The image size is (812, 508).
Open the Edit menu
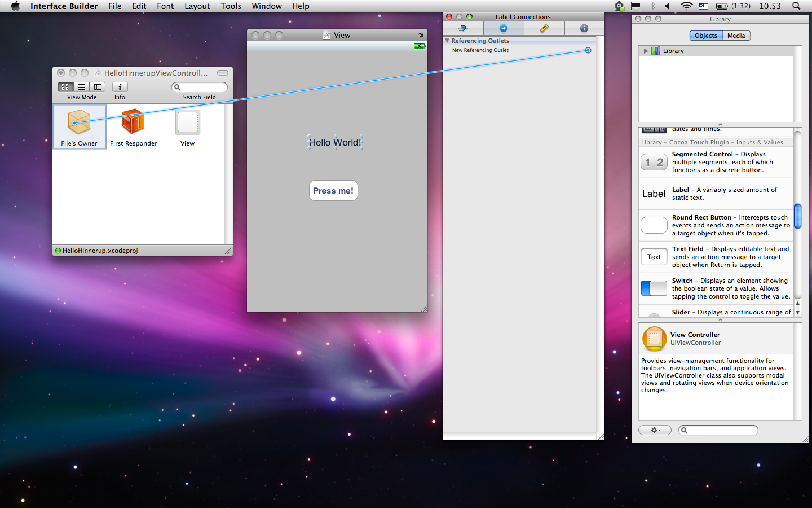139,6
